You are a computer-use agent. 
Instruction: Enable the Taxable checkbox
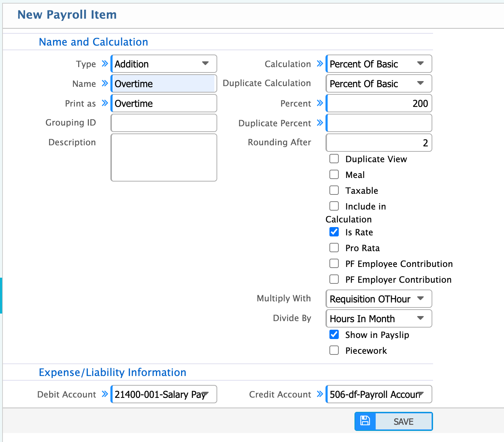click(334, 190)
